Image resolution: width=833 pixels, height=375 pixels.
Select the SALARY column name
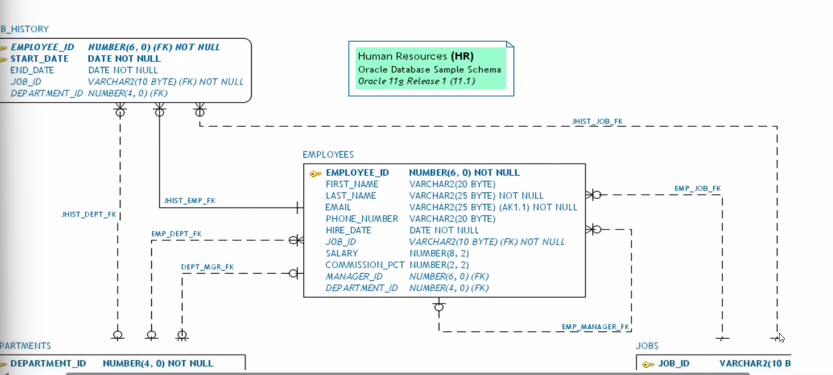click(342, 253)
